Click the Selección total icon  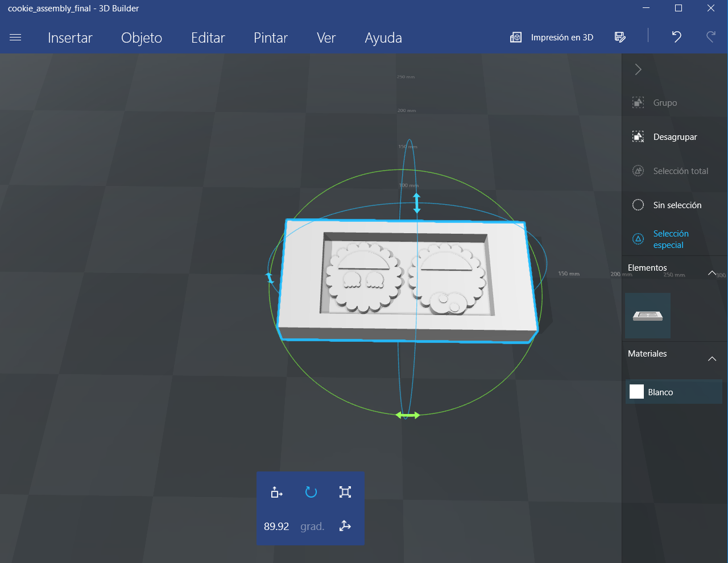point(638,171)
